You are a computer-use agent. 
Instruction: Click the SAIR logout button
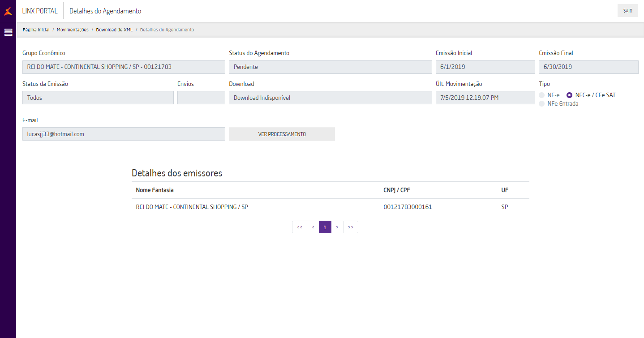(627, 11)
